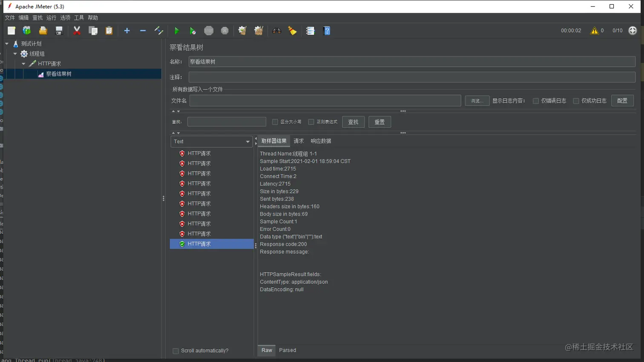Screen dimensions: 644x362
Task: Toggle the 正则表达式 checkbox
Action: (311, 122)
